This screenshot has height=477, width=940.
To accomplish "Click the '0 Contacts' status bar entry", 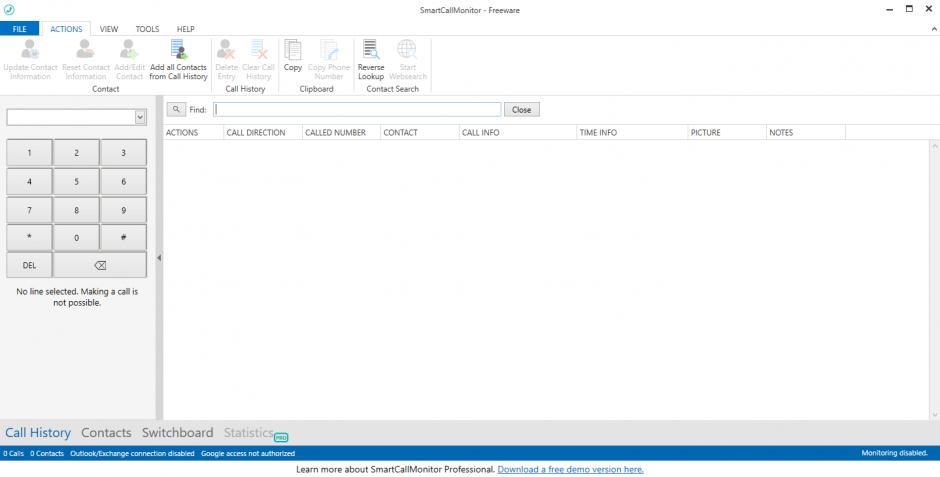I will coord(47,453).
